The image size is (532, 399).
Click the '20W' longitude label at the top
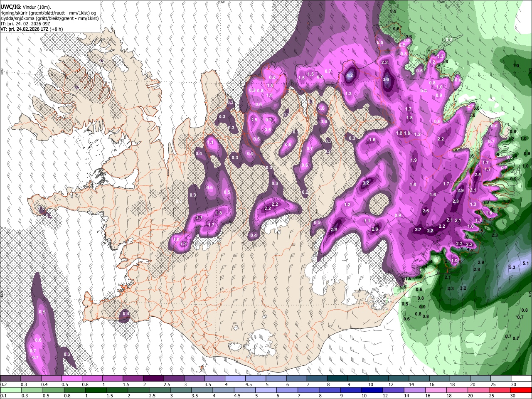click(221, 2)
